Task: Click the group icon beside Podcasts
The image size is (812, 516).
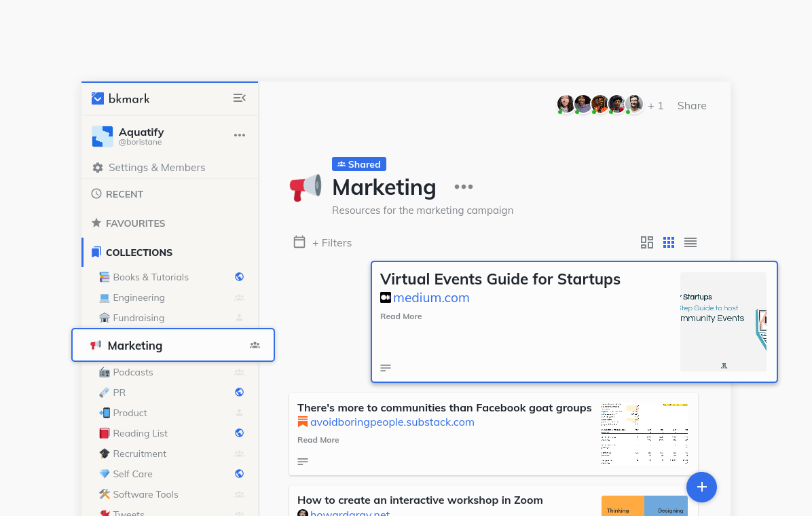Action: (x=239, y=372)
